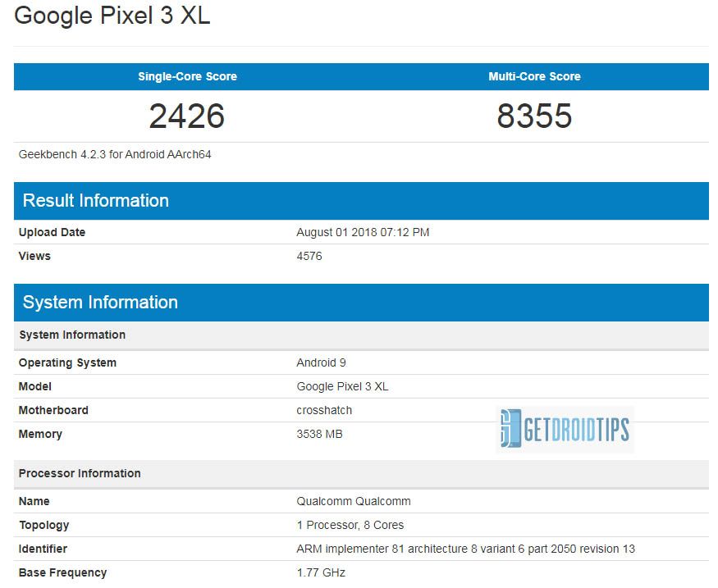Click the Google Pixel 3 XL page title

tap(112, 16)
